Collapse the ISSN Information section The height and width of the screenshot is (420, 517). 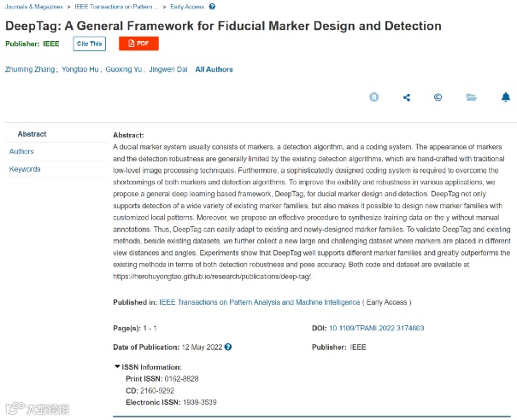117,367
